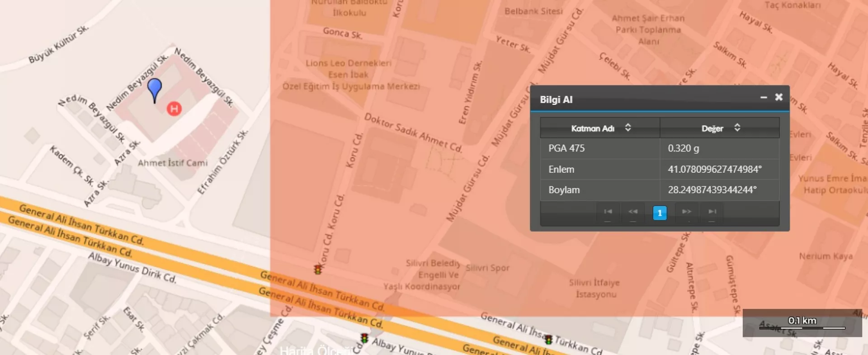Go to previous page in Bilgi Al pager
Image resolution: width=868 pixels, height=355 pixels.
633,212
